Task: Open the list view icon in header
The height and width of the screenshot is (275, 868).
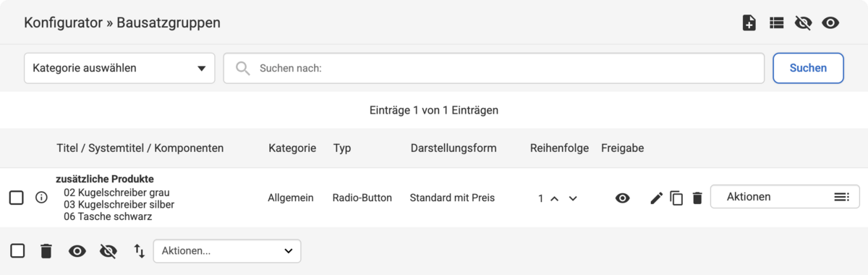Action: click(x=776, y=23)
